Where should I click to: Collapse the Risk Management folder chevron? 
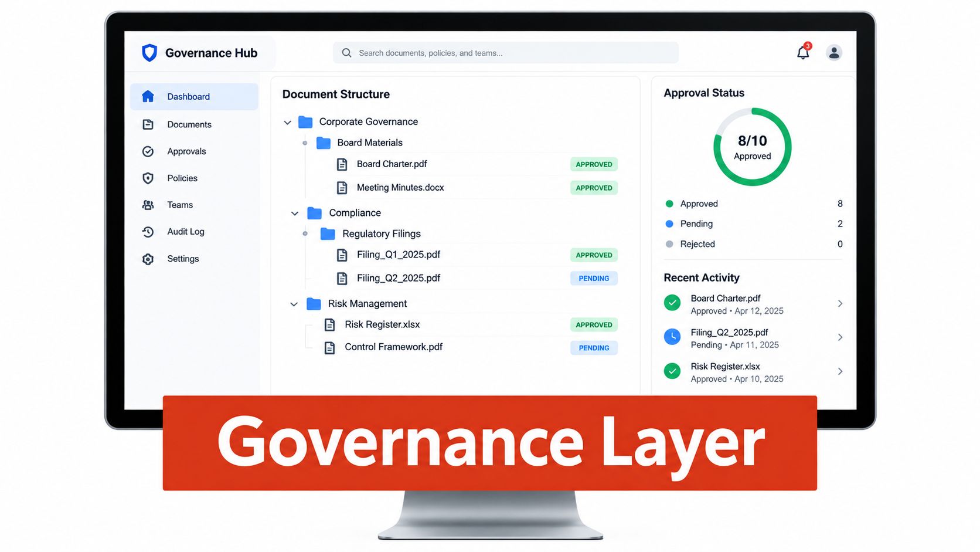tap(294, 304)
